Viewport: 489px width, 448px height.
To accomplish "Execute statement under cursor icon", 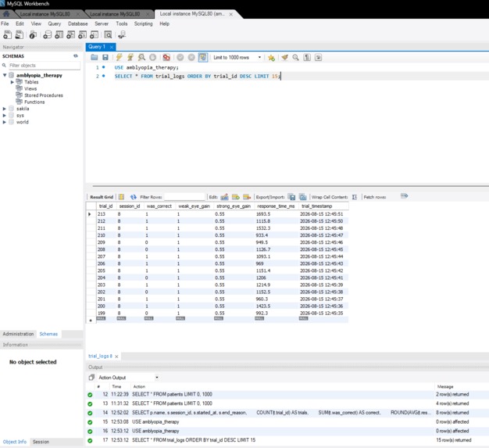I will pos(130,57).
